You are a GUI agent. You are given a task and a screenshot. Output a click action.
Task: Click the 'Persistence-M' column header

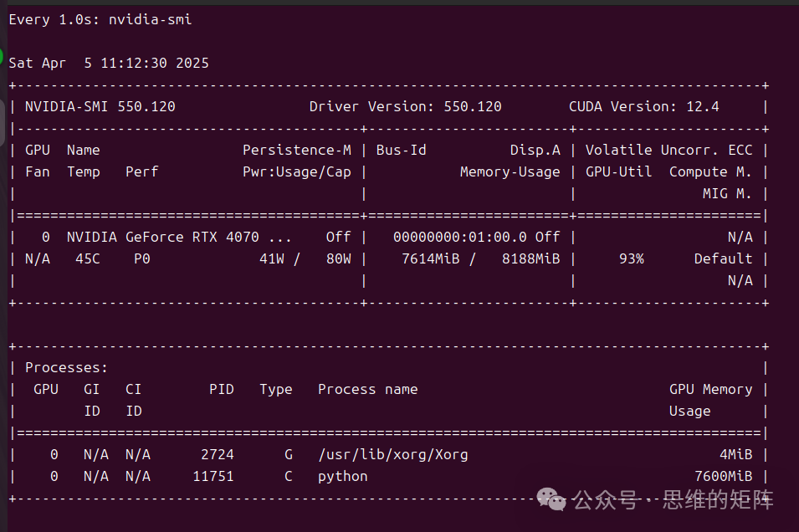click(x=296, y=150)
